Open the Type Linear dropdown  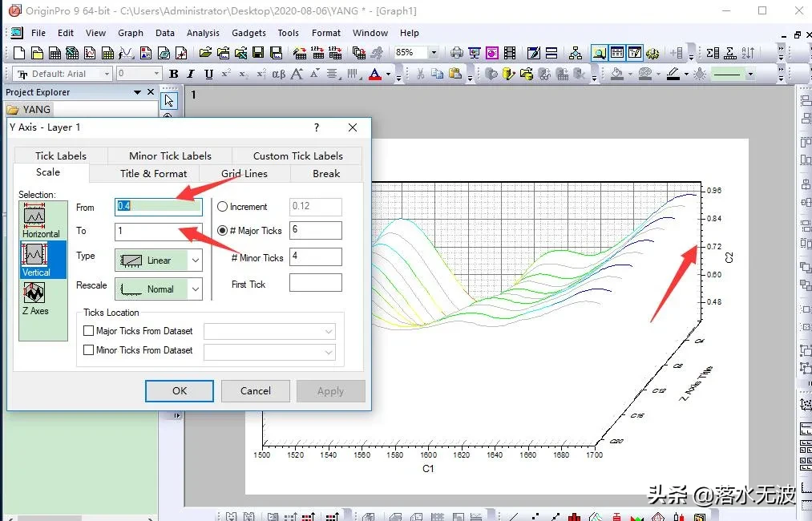tap(195, 260)
